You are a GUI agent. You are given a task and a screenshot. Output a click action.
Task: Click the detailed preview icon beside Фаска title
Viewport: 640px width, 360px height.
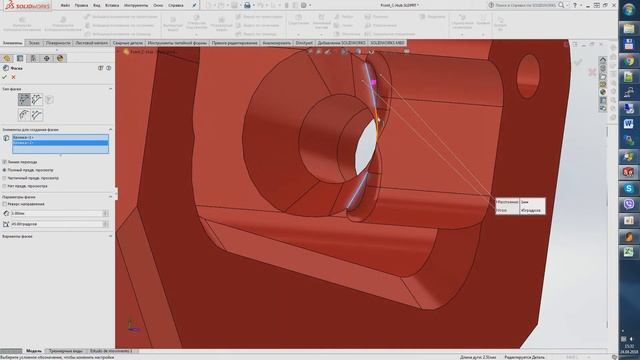(x=100, y=68)
